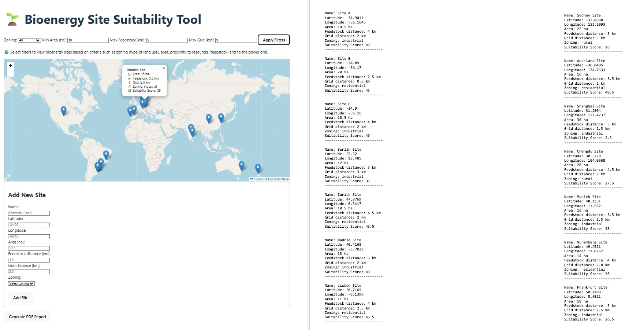
Task: Open the Leaflet attribution link
Action: (258, 179)
